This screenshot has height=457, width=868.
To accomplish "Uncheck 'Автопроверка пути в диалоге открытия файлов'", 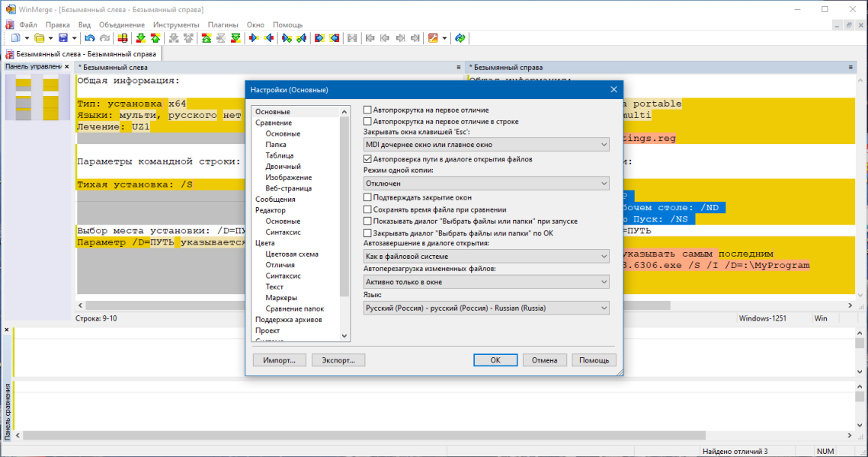I will [367, 158].
